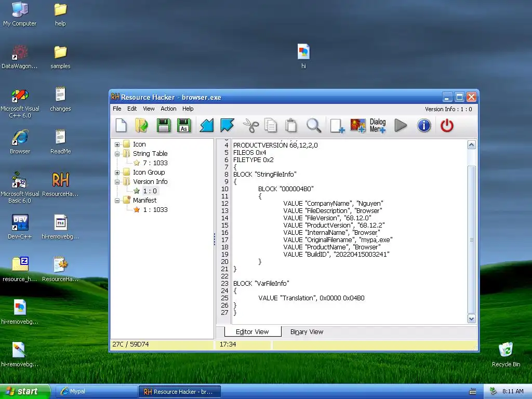Click Resource Hacker taskbar button

click(180, 392)
